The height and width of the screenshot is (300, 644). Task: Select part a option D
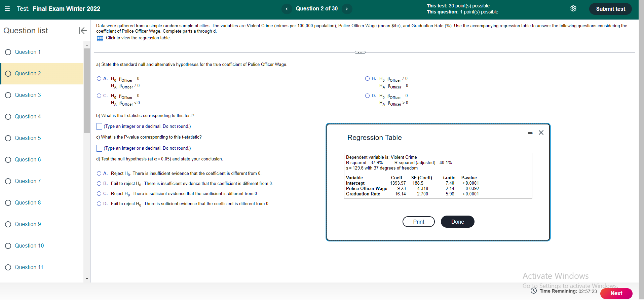(367, 96)
